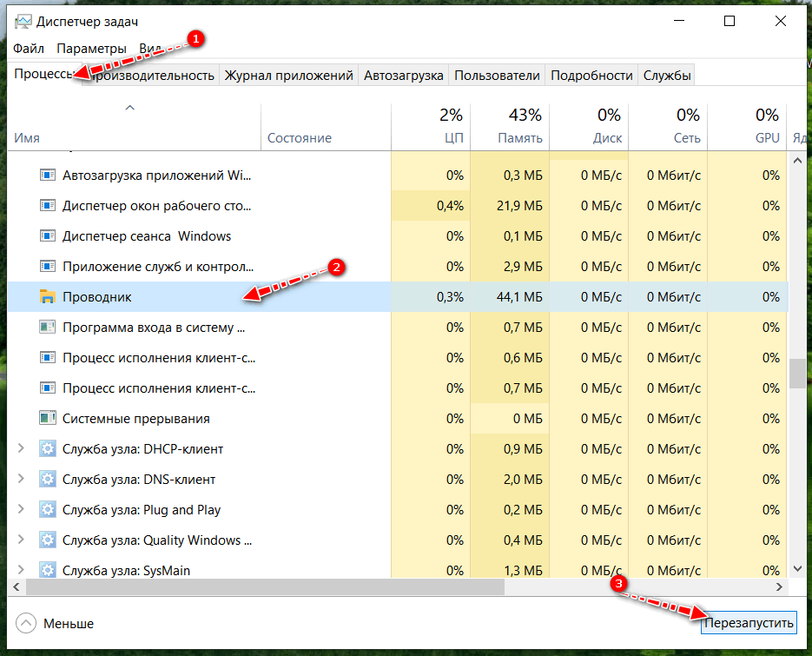Click icon beside Диспетчер сеанса Windows
The width and height of the screenshot is (812, 656).
coord(47,236)
